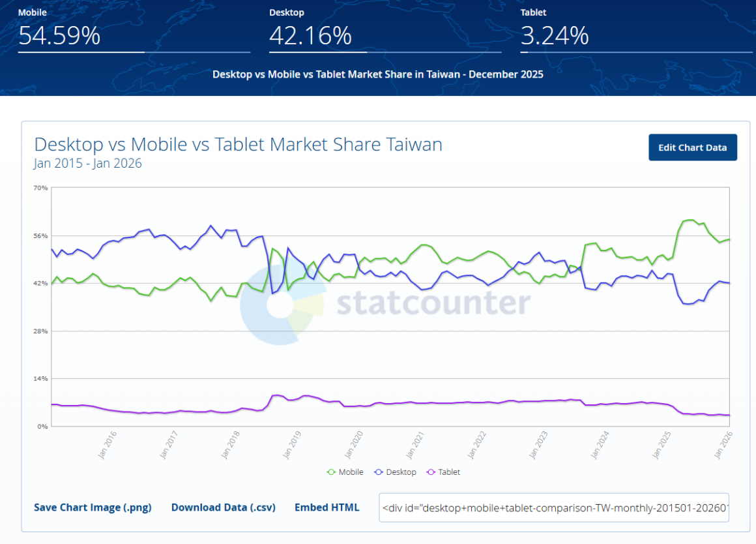Open Edit Chart Data
This screenshot has height=544, width=756.
pyautogui.click(x=692, y=147)
